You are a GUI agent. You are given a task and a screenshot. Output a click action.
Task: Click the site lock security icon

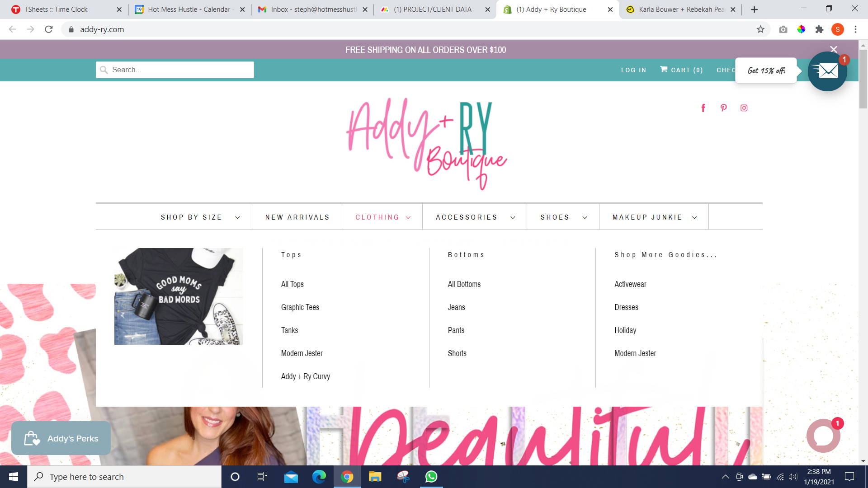[x=71, y=29]
